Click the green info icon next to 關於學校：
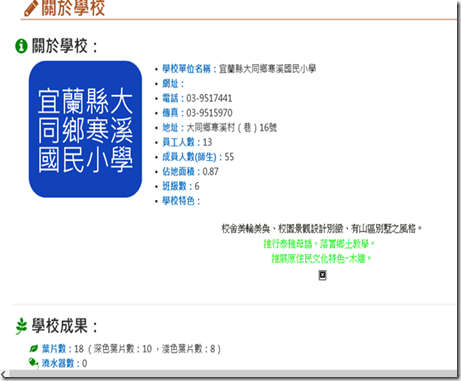The image size is (461, 381). tap(21, 46)
